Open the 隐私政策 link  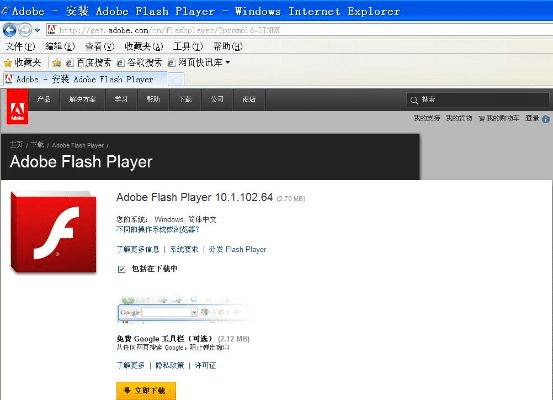(170, 365)
